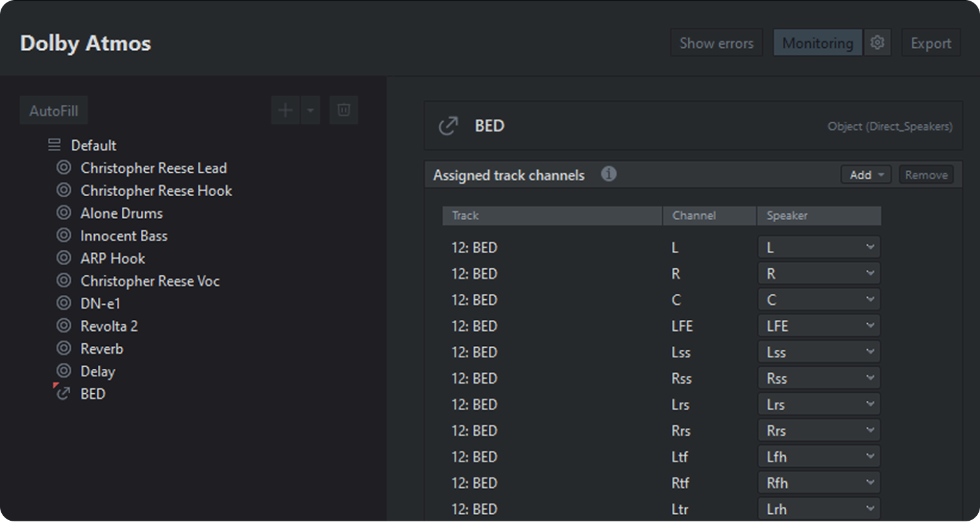Click the Export button
Viewport: 980px width, 522px height.
tap(931, 43)
